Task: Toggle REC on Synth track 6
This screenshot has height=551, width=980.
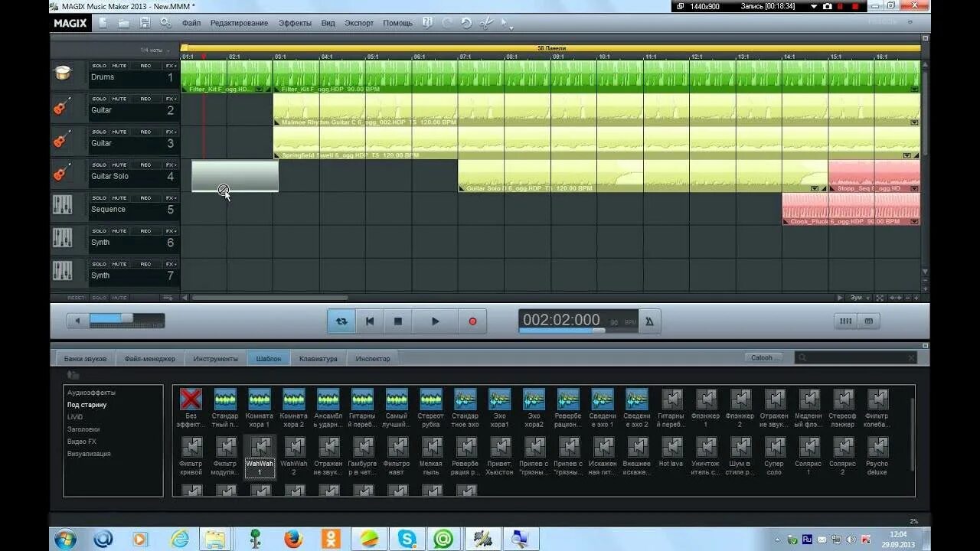Action: coord(145,230)
